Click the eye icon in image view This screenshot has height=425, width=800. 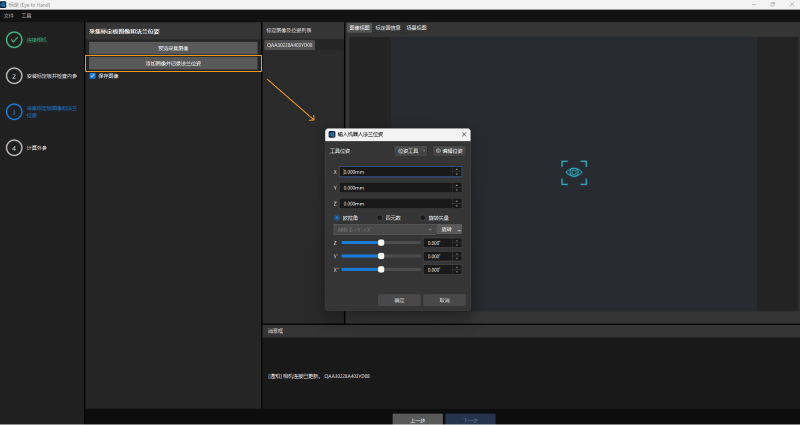click(574, 172)
